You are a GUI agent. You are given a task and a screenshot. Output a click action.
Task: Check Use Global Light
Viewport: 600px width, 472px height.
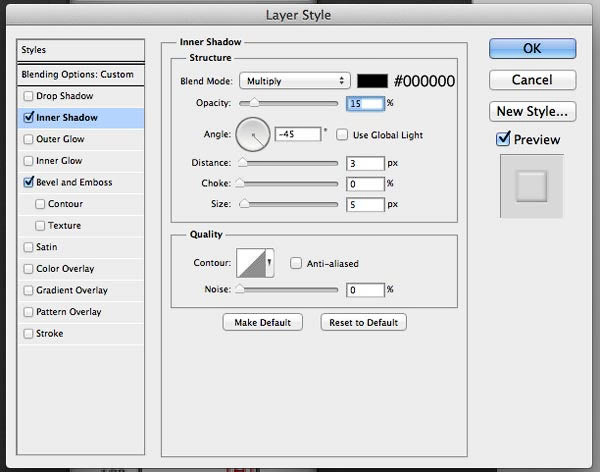[x=342, y=135]
